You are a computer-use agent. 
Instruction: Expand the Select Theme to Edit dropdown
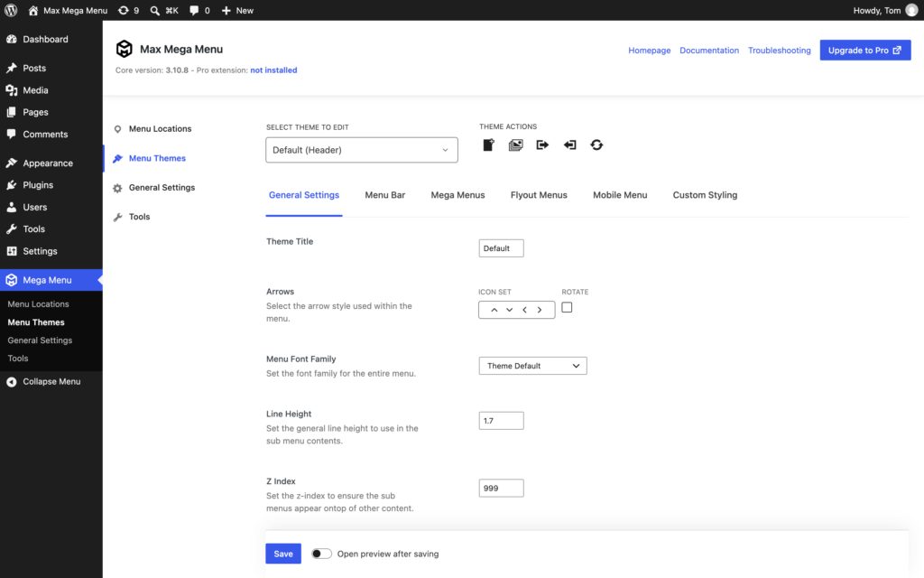(361, 150)
